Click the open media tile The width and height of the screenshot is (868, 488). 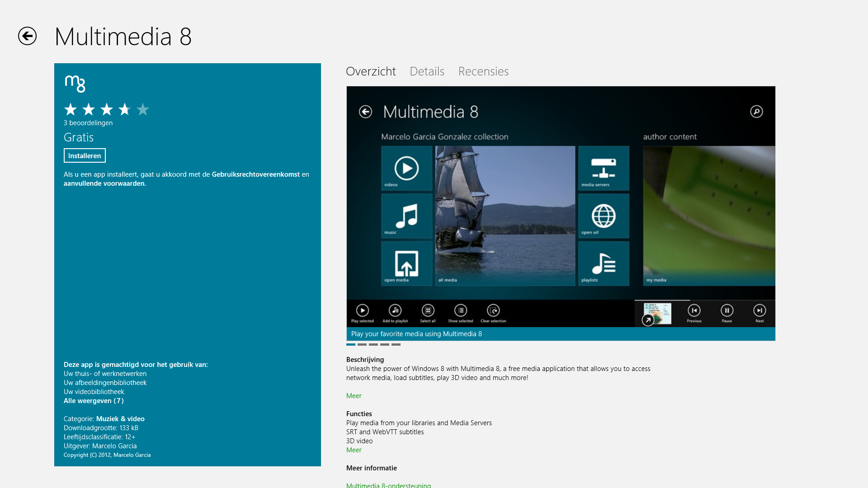(x=406, y=263)
